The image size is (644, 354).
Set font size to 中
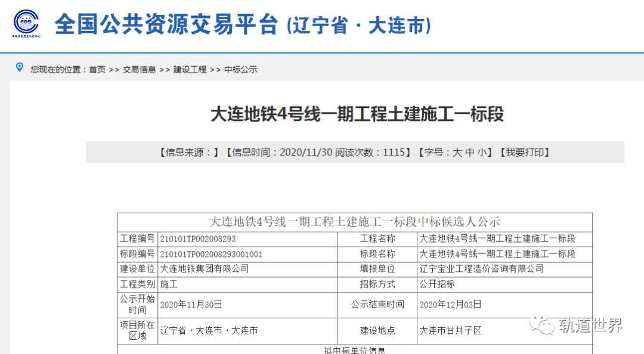470,153
